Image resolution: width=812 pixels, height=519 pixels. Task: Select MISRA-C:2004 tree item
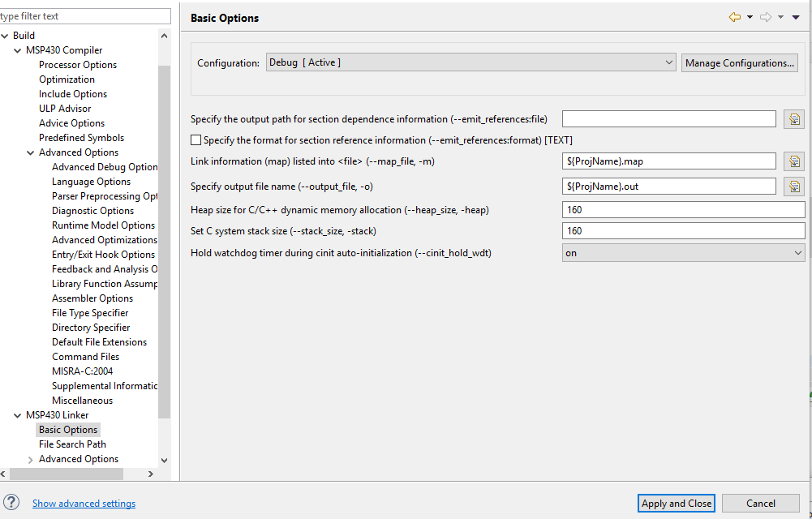pos(83,371)
